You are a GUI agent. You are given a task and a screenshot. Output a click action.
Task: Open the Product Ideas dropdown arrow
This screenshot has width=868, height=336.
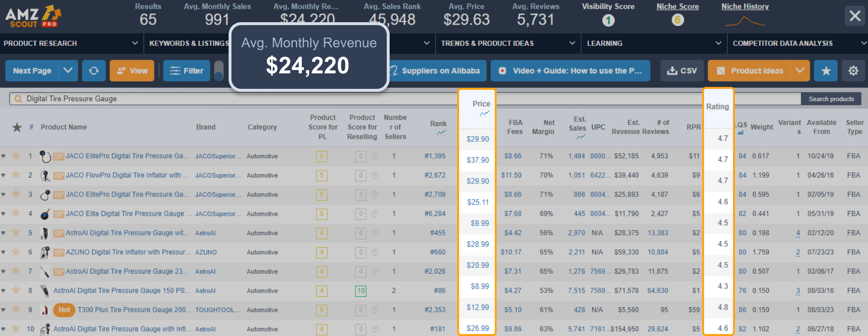pyautogui.click(x=800, y=70)
